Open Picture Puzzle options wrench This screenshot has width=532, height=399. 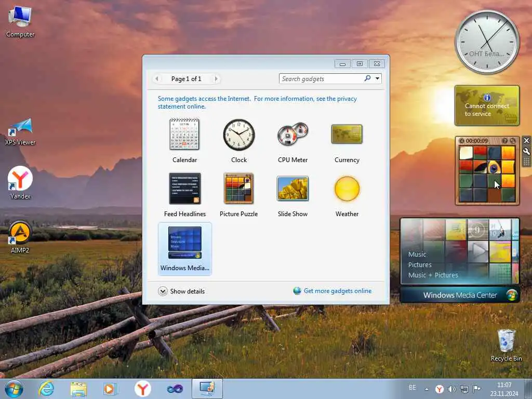coord(526,151)
